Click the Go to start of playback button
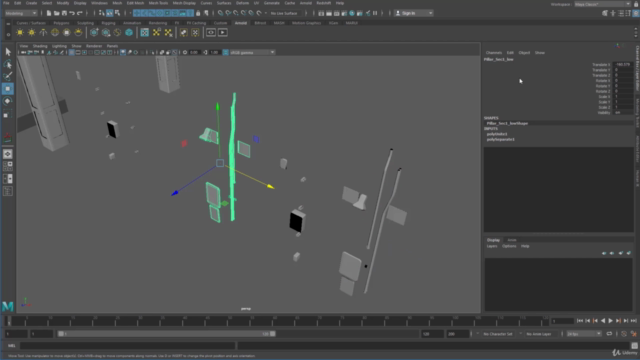This screenshot has width=640, height=360. [580, 321]
